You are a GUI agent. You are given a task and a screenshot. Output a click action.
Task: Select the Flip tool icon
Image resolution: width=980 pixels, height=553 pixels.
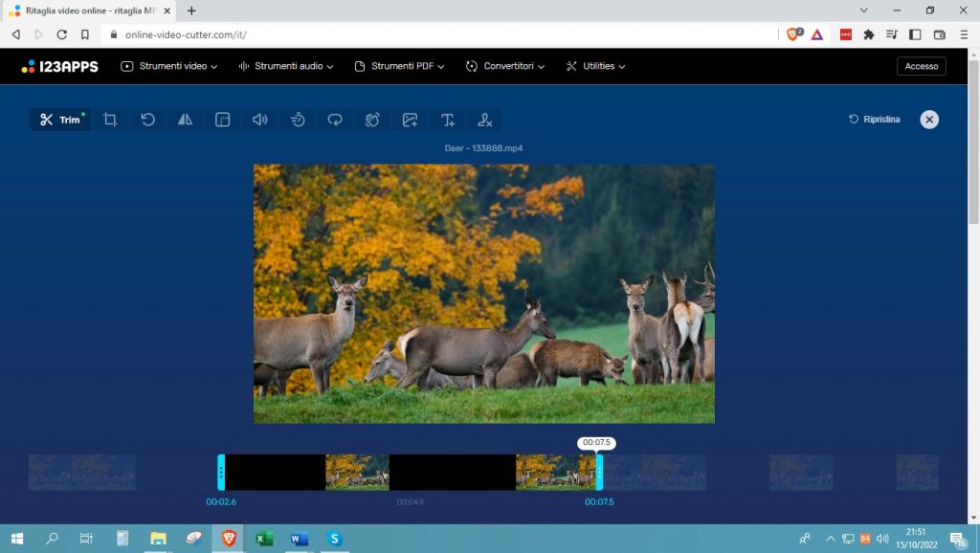coord(185,120)
